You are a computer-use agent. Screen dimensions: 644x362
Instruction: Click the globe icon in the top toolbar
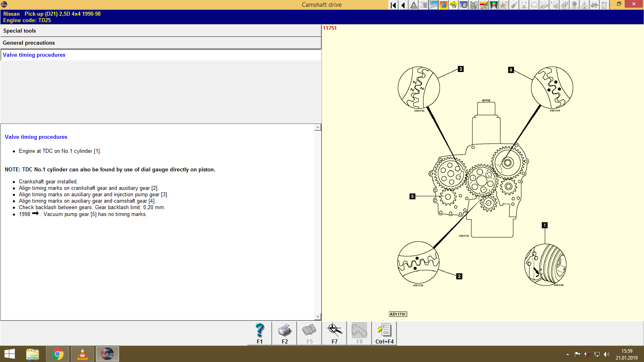[x=443, y=5]
